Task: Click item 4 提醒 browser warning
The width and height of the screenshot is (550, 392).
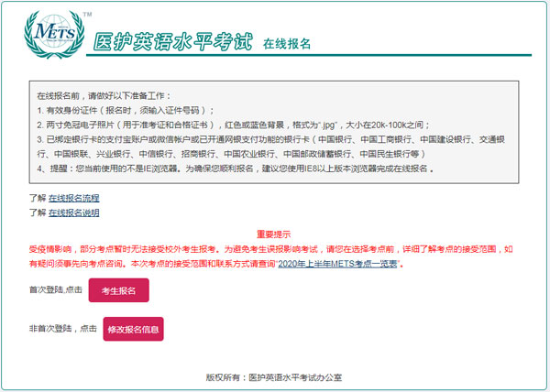Action: (x=235, y=169)
